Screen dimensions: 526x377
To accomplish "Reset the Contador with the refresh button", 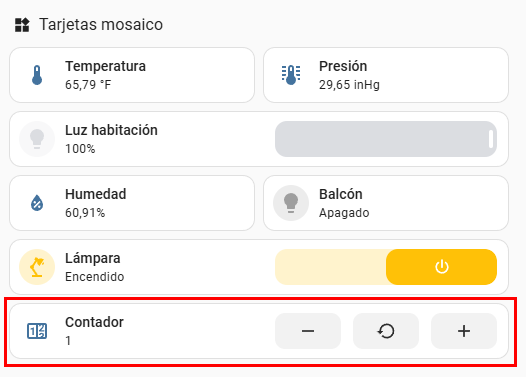I will coord(386,331).
